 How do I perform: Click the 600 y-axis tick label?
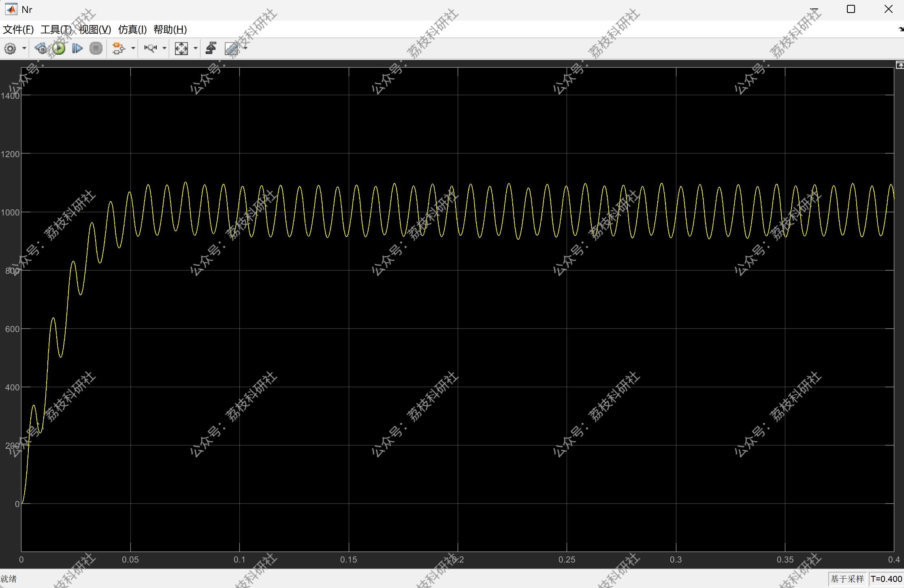tap(12, 329)
